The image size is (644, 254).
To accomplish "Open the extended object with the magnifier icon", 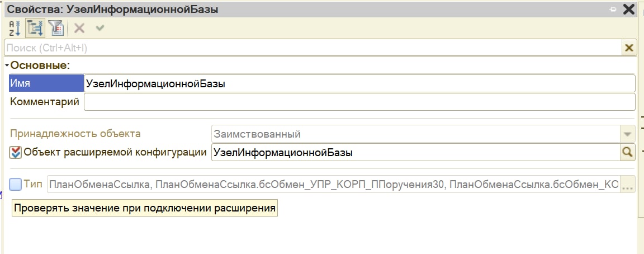I will coord(628,152).
